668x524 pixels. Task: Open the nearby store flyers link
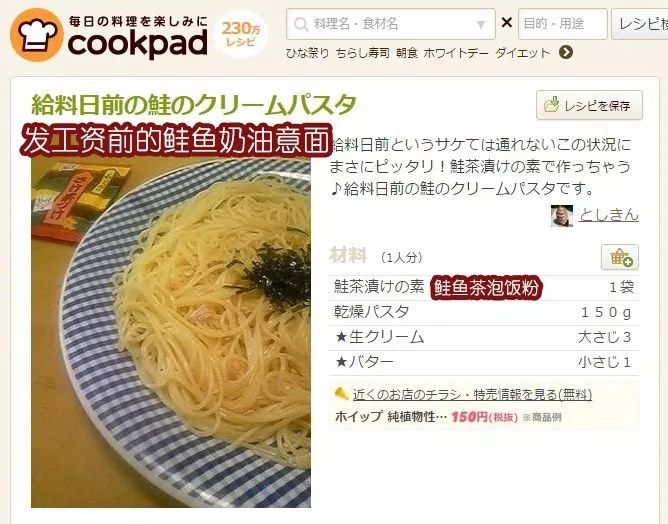[x=472, y=395]
